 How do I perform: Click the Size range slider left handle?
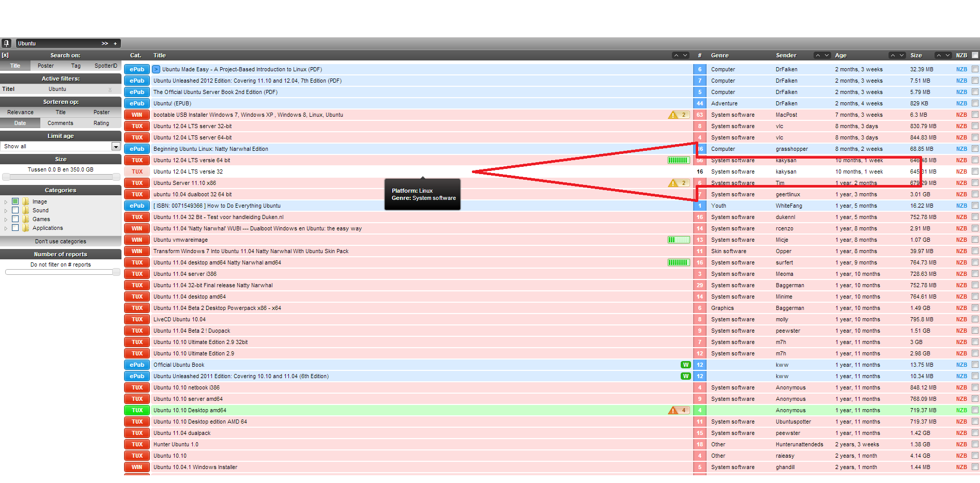coord(6,177)
